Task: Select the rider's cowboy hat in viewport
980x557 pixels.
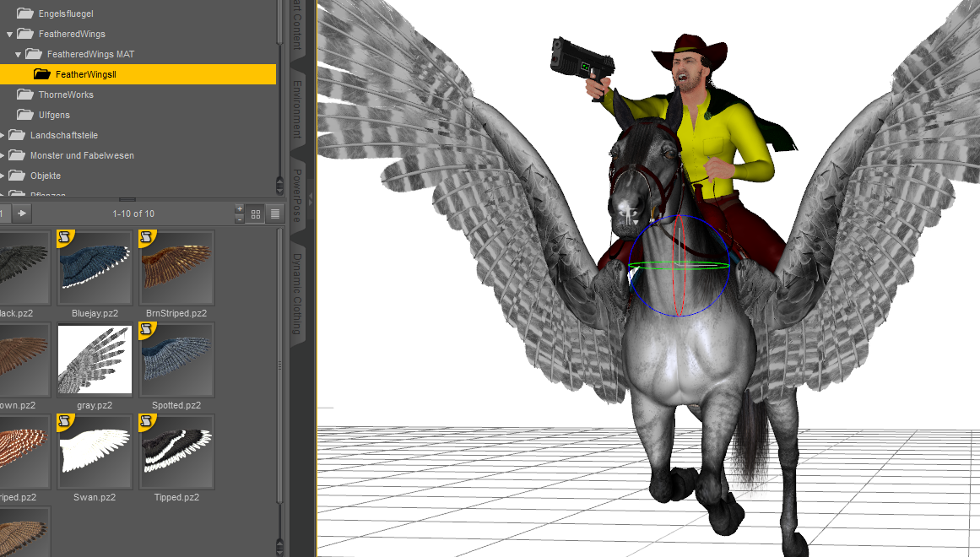Action: pyautogui.click(x=690, y=51)
